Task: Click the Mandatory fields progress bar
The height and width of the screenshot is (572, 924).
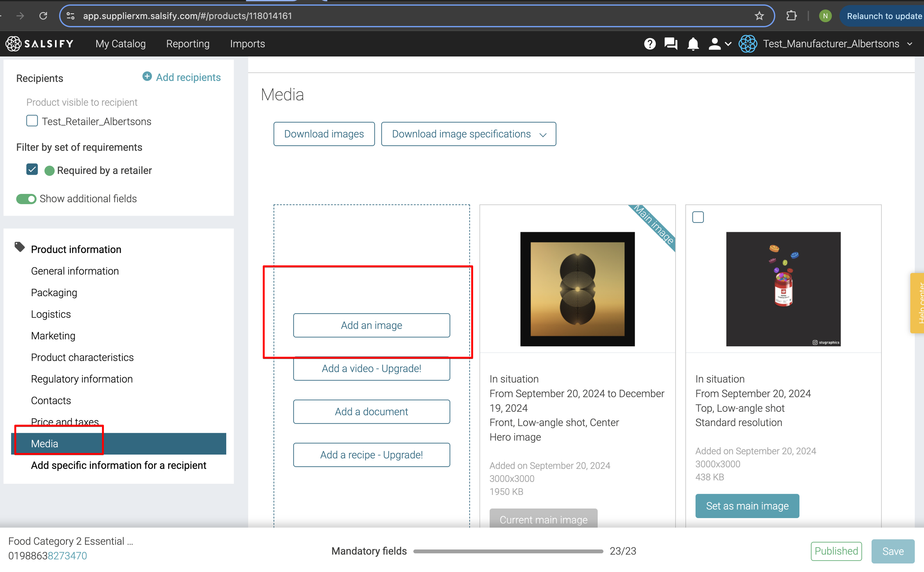Action: pyautogui.click(x=507, y=551)
